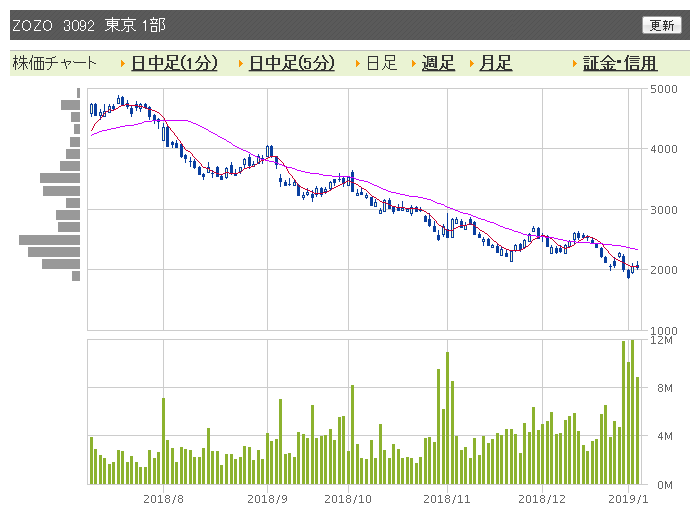
Task: Open the 日中足(1分) intraday chart
Action: [174, 63]
